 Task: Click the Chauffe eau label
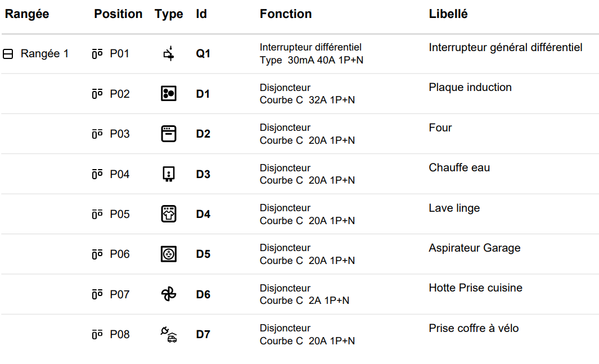(459, 167)
